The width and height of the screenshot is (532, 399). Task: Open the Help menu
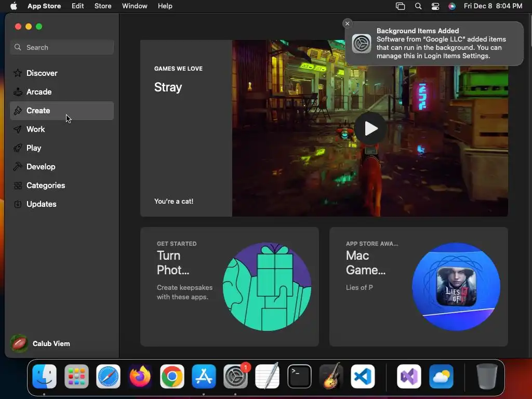165,6
